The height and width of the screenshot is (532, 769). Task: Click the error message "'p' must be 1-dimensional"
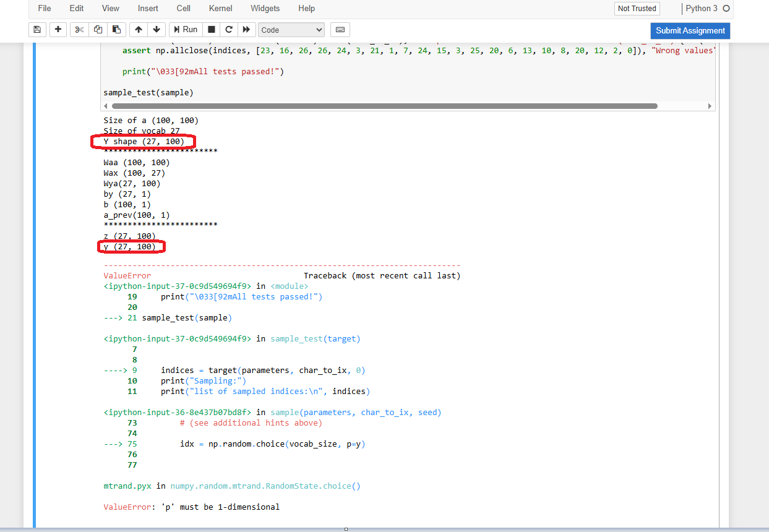click(220, 507)
